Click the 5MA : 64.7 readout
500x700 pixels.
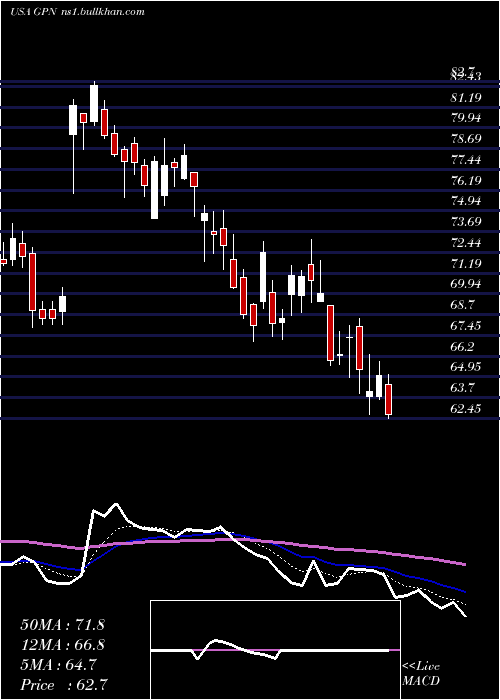(58, 665)
